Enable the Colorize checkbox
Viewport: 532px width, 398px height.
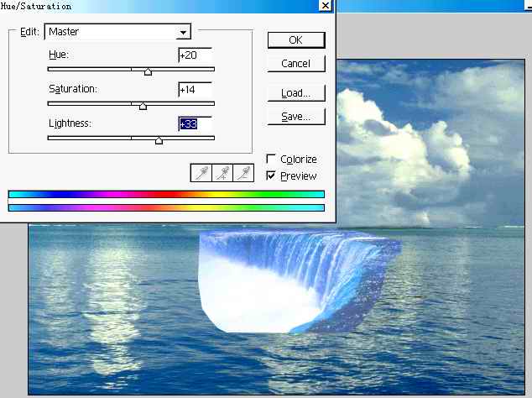[x=271, y=159]
